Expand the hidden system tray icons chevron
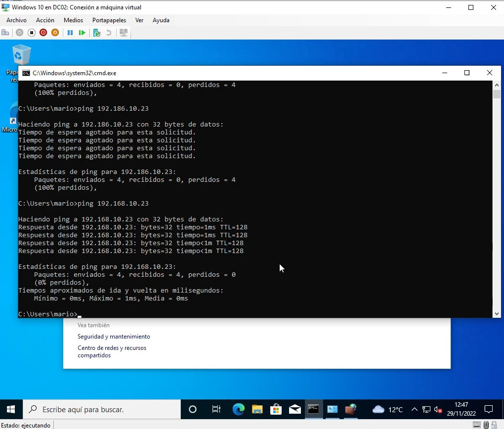This screenshot has width=504, height=429. click(414, 409)
